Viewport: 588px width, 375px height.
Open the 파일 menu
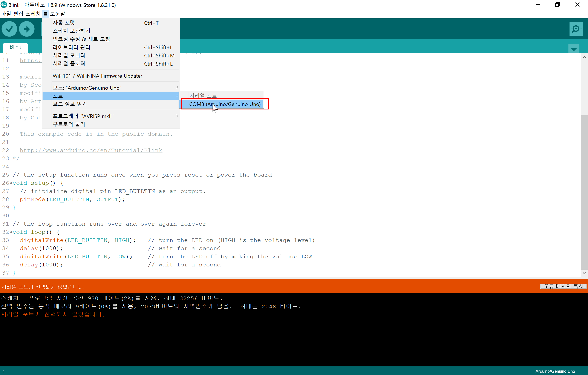[6, 14]
